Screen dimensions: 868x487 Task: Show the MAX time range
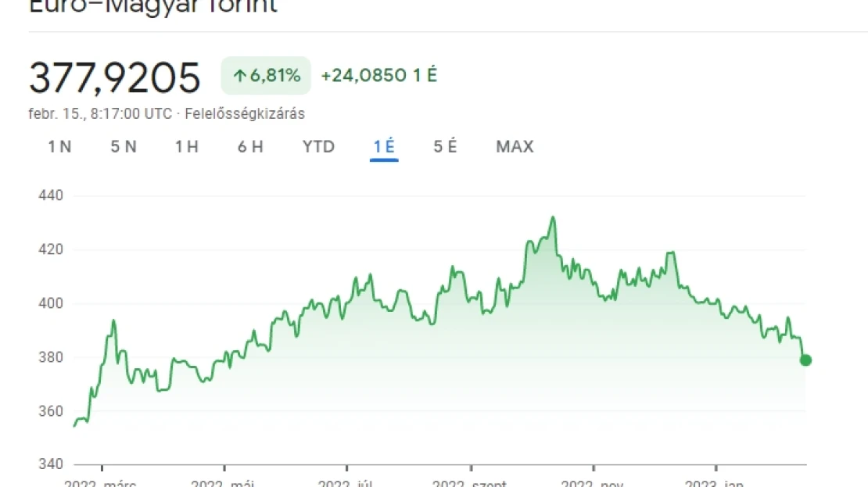515,147
